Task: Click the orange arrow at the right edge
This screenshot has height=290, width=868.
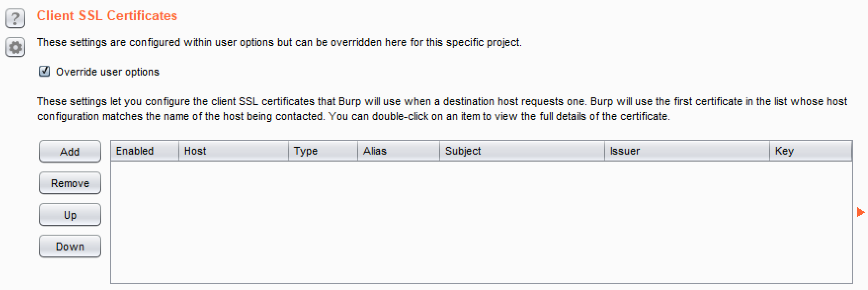Action: point(860,212)
